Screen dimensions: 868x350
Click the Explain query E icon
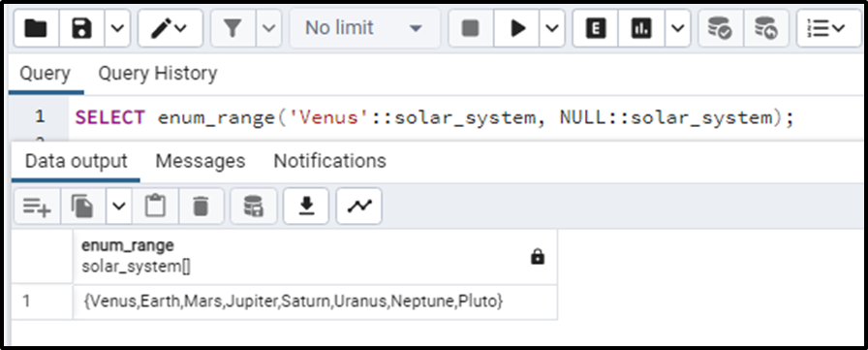tap(596, 28)
